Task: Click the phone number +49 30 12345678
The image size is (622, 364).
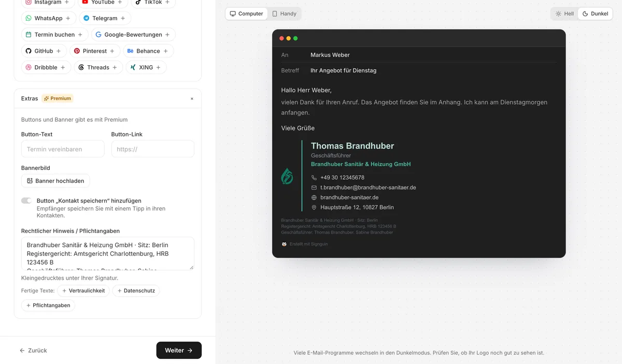Action: click(x=342, y=178)
